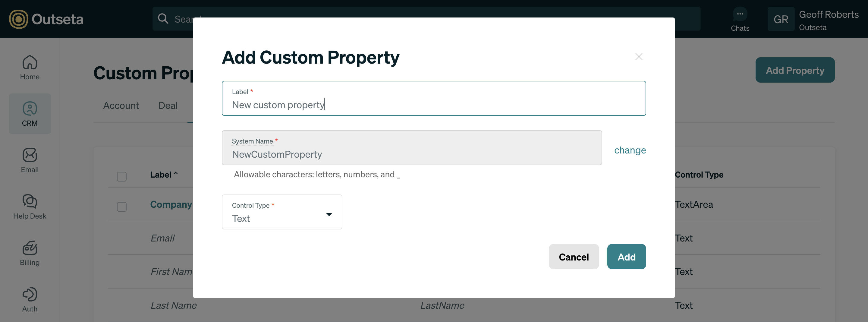This screenshot has height=322, width=868.
Task: Check the checkbox next to Company
Action: (122, 207)
